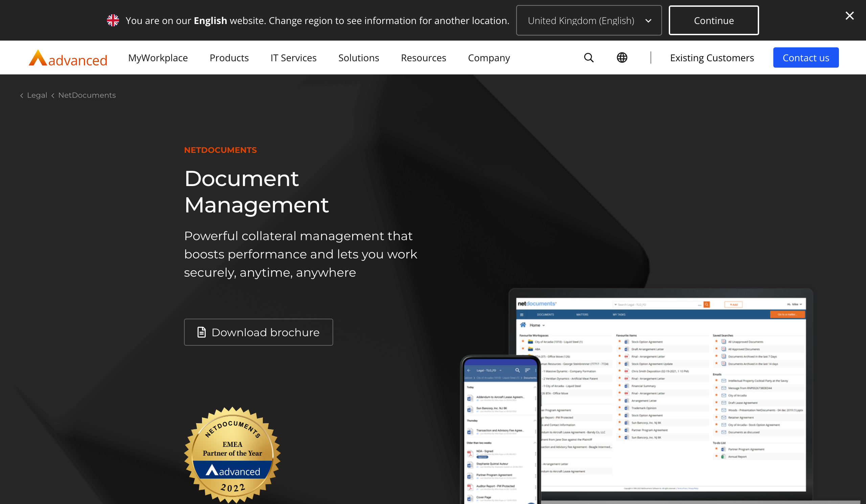Dismiss the region banner with X icon

pyautogui.click(x=849, y=16)
